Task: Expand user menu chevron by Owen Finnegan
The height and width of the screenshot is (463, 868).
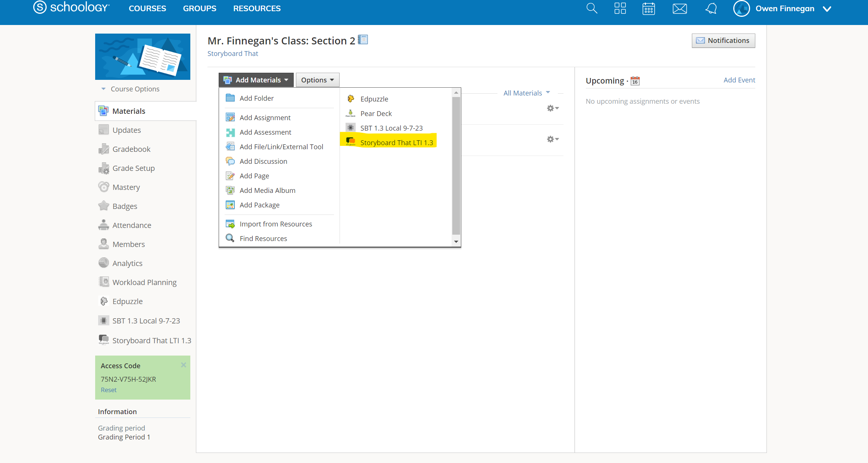Action: (x=827, y=9)
